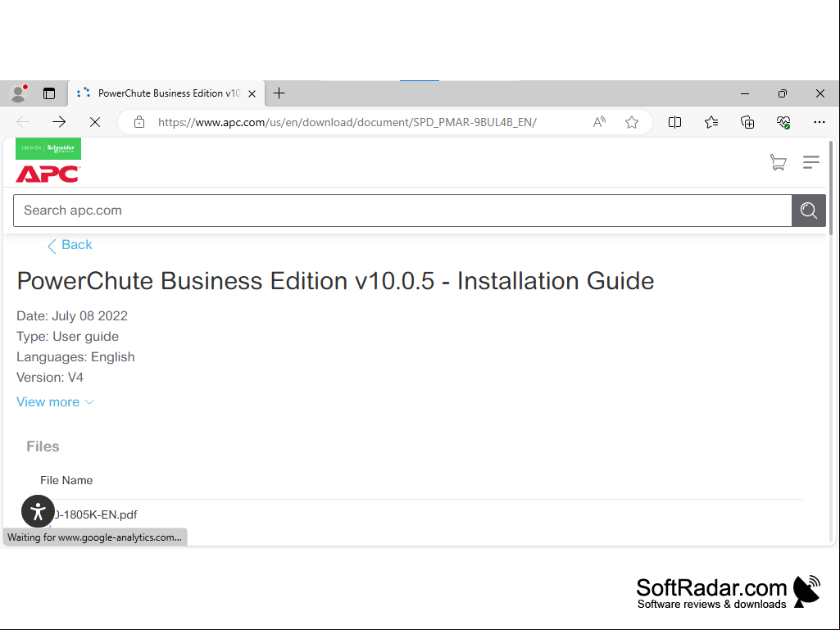Open Browser essentials

783,122
